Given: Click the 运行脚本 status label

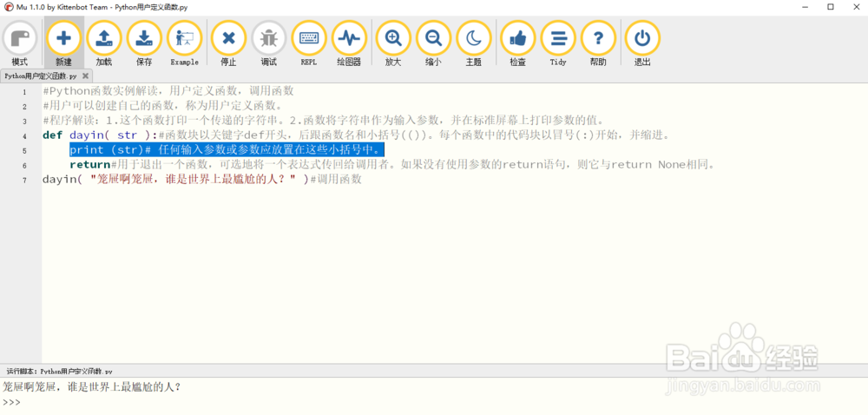Looking at the screenshot, I should click(x=59, y=371).
